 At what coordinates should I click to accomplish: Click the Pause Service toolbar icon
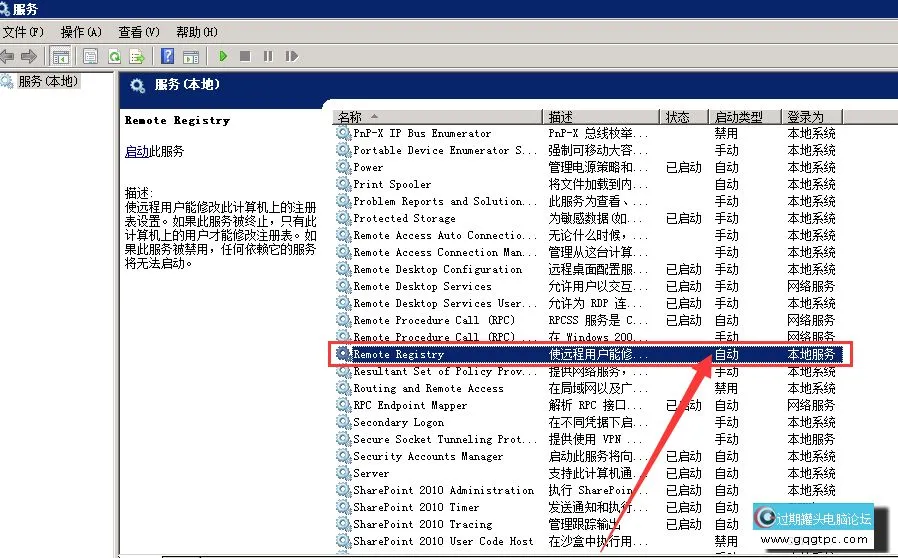267,56
